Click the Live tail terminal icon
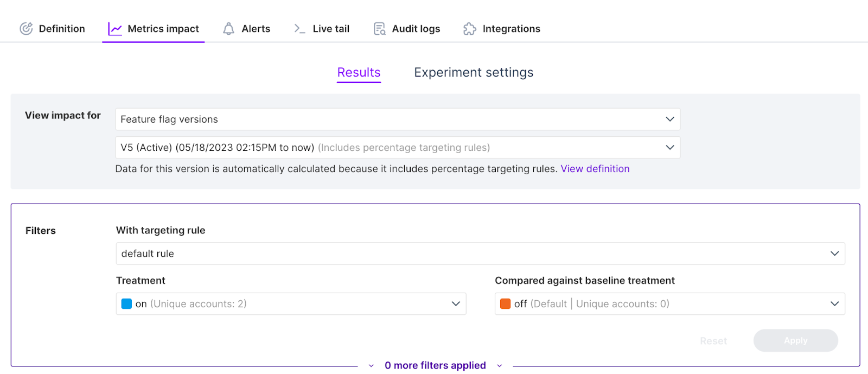Image resolution: width=868 pixels, height=374 pixels. coord(299,29)
